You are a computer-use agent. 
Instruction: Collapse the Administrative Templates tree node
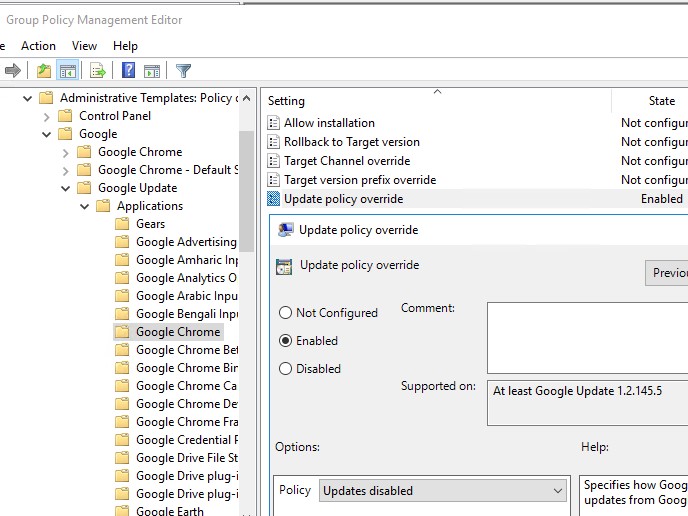pyautogui.click(x=28, y=98)
